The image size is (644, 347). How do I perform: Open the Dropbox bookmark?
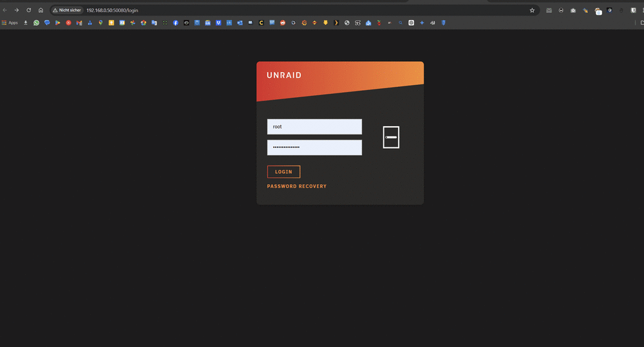coord(218,23)
